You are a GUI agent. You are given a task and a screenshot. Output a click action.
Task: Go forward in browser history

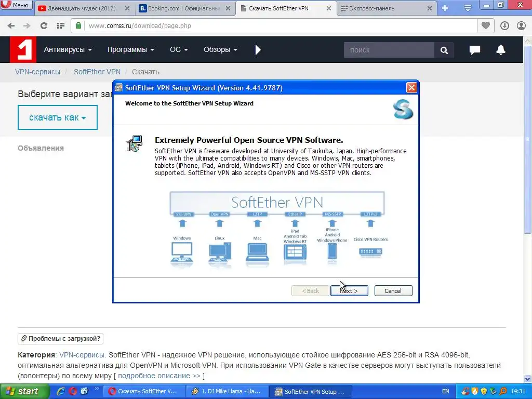point(27,26)
